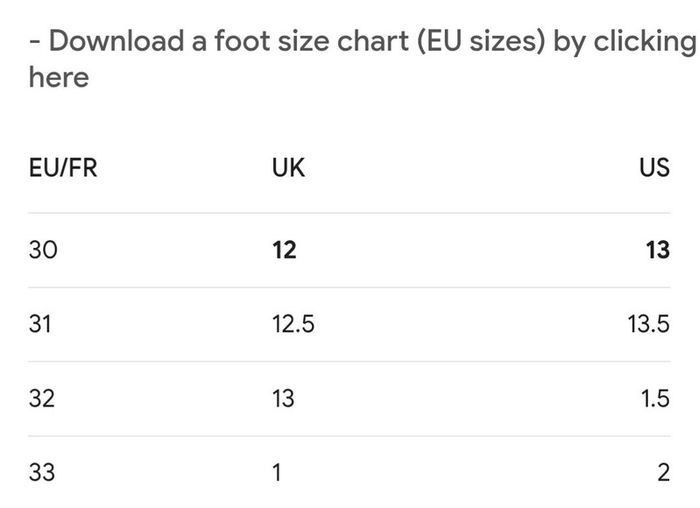700x508 pixels.
Task: Select the EU/FR column header
Action: (63, 168)
